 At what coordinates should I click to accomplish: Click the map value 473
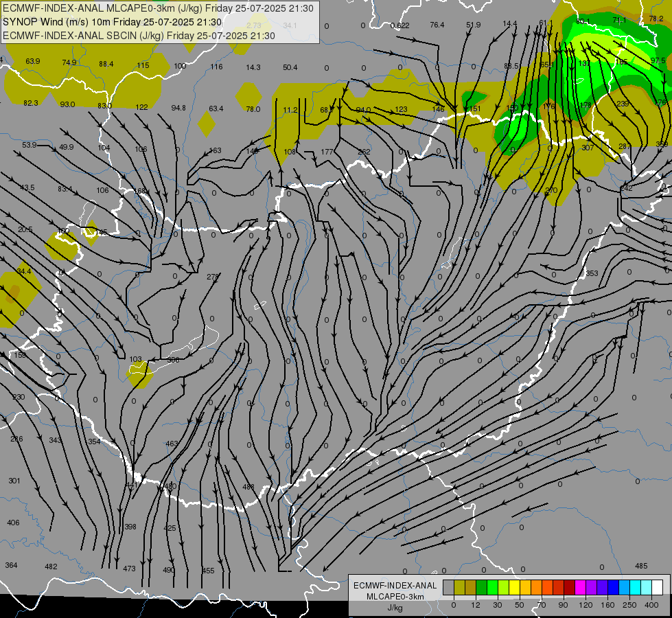pos(130,569)
